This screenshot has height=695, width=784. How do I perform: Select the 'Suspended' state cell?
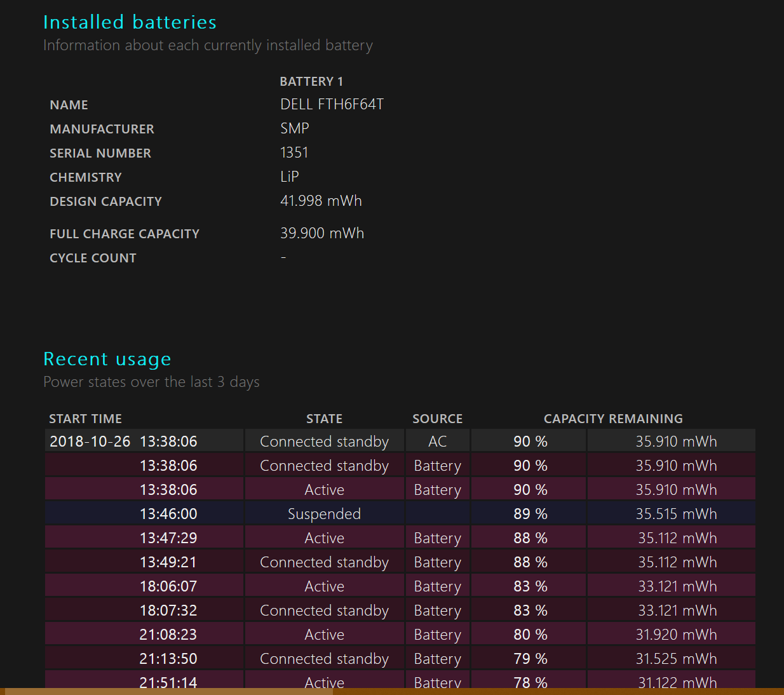(324, 514)
